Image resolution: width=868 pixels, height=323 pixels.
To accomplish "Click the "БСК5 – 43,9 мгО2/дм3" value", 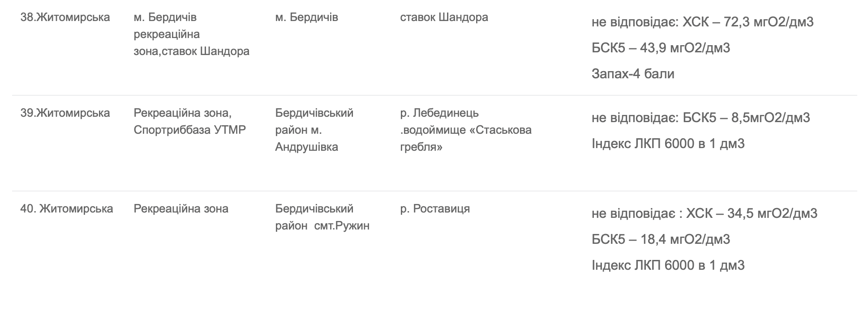I will pyautogui.click(x=661, y=48).
